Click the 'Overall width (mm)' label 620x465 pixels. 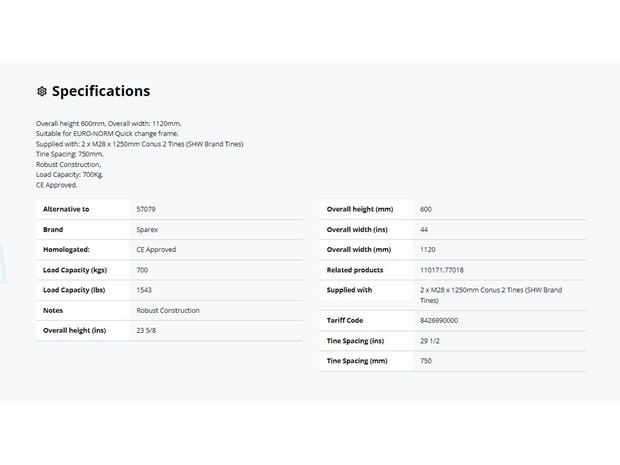pyautogui.click(x=359, y=250)
